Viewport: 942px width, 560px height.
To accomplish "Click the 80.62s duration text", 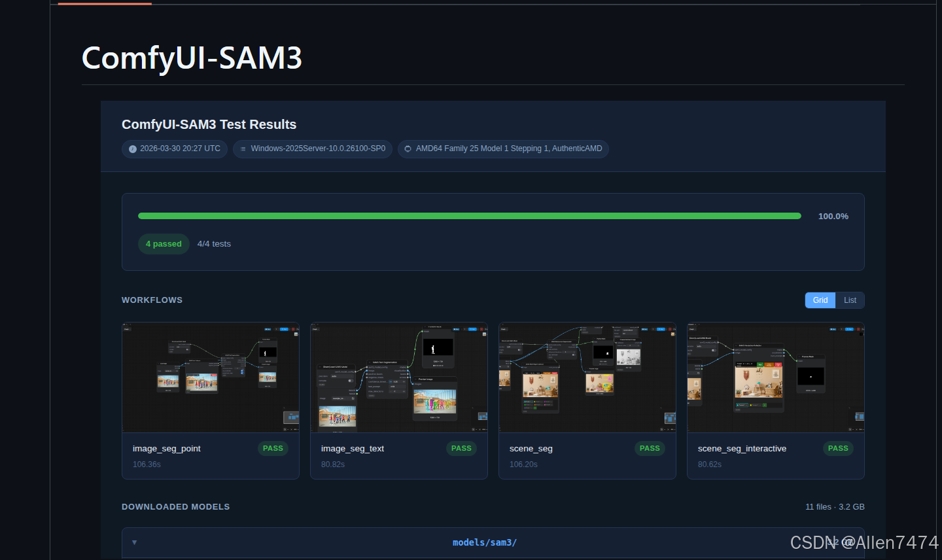I will tap(710, 464).
